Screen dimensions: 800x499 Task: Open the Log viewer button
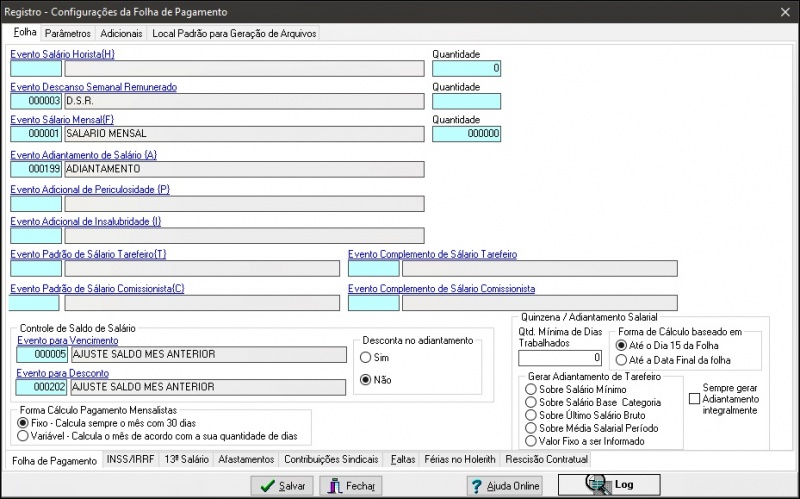609,485
